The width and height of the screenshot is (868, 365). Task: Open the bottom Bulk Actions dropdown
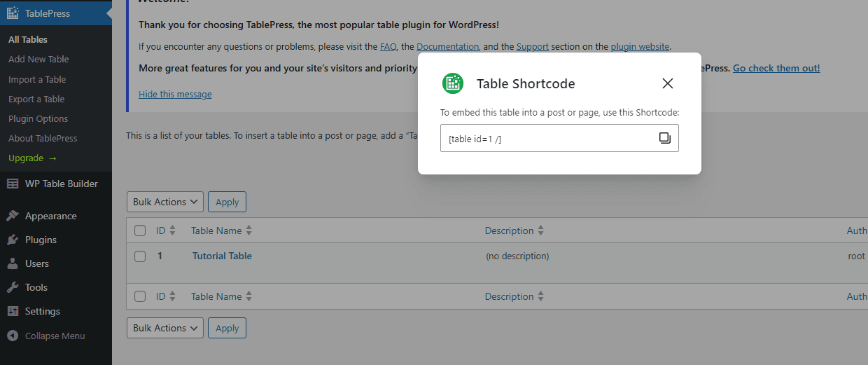[165, 328]
